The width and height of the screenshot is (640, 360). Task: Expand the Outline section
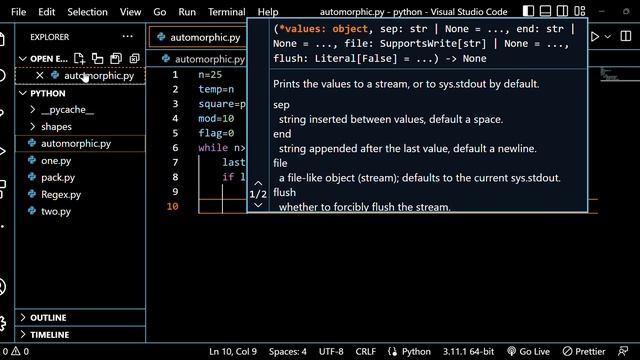click(x=23, y=318)
